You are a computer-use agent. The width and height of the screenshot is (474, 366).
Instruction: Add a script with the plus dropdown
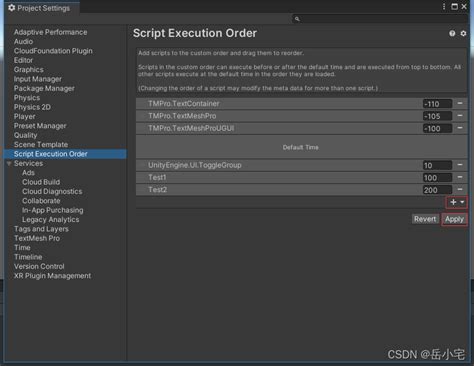457,202
